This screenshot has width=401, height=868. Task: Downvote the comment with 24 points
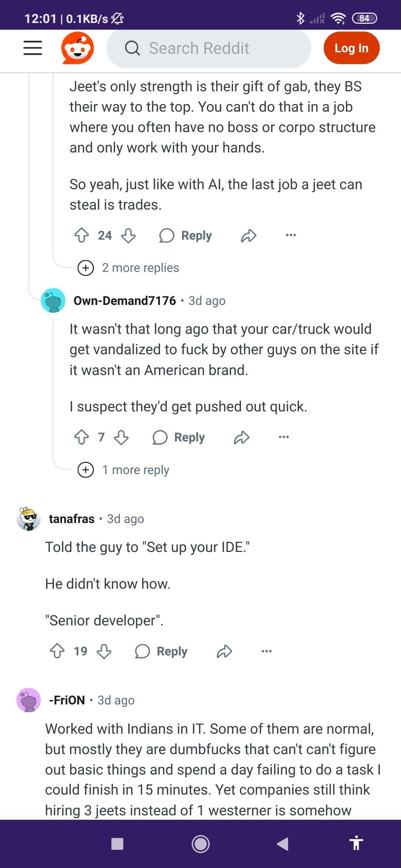coord(128,235)
